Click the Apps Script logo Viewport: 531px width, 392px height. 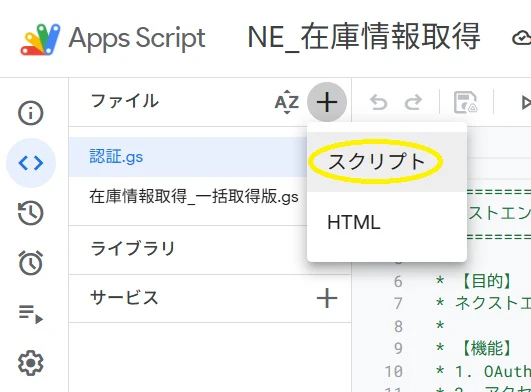point(40,39)
